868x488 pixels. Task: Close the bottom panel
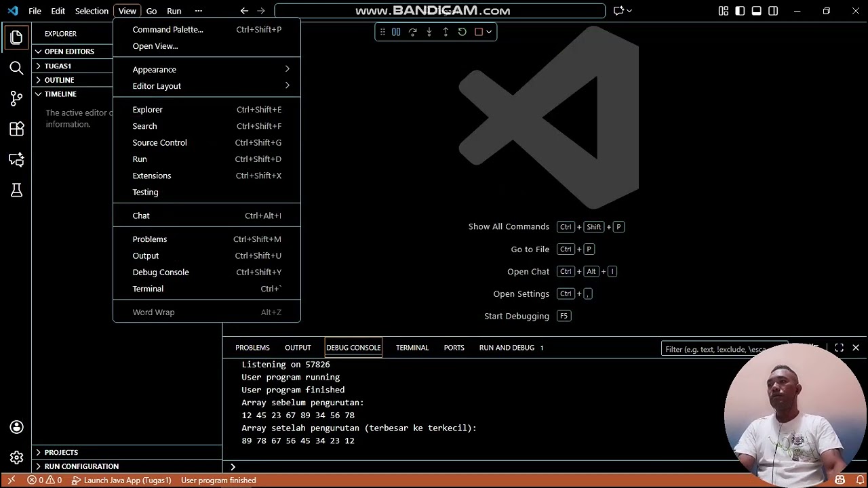pyautogui.click(x=856, y=348)
